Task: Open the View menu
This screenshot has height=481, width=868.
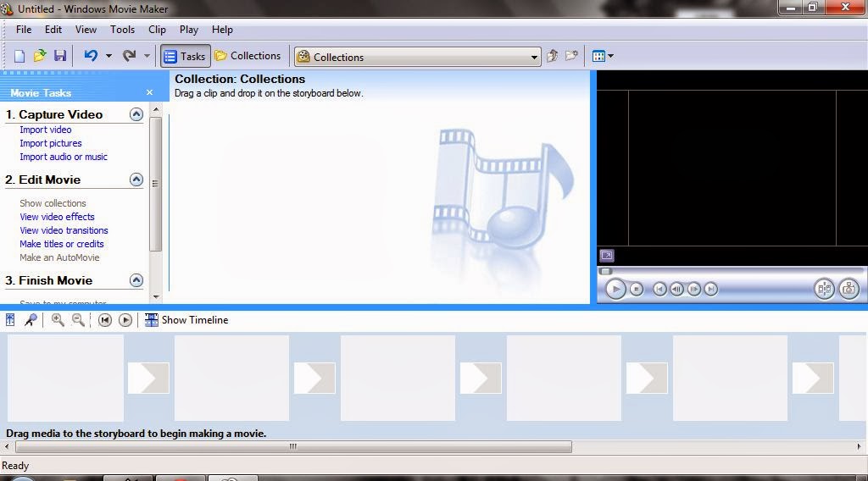Action: tap(86, 30)
